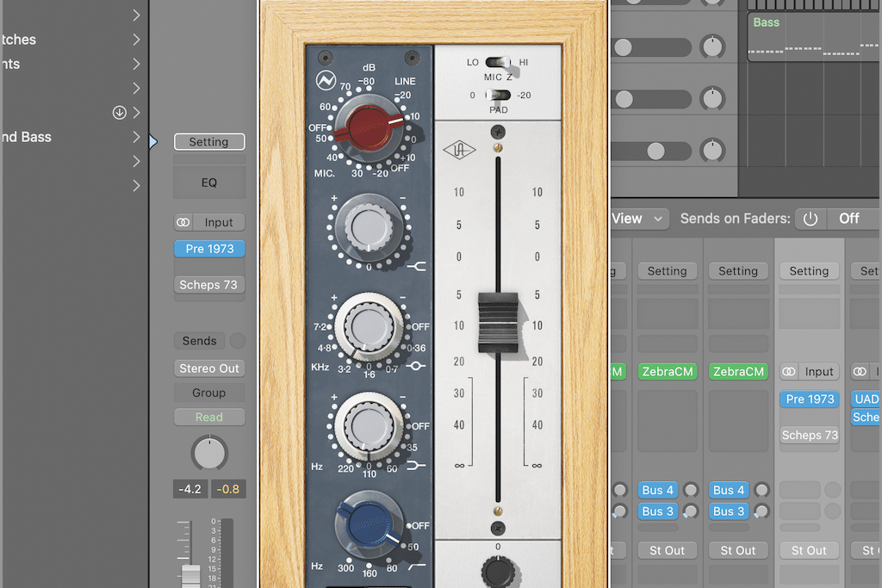The height and width of the screenshot is (588, 882).
Task: Toggle stereo format icon beside inspector Input
Action: point(183,223)
